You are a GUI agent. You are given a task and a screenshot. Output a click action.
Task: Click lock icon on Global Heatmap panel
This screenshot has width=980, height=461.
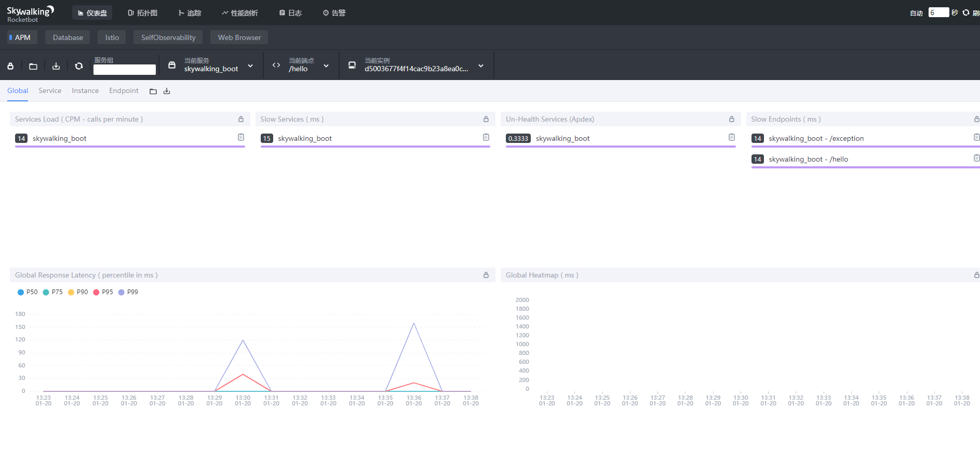pos(976,275)
